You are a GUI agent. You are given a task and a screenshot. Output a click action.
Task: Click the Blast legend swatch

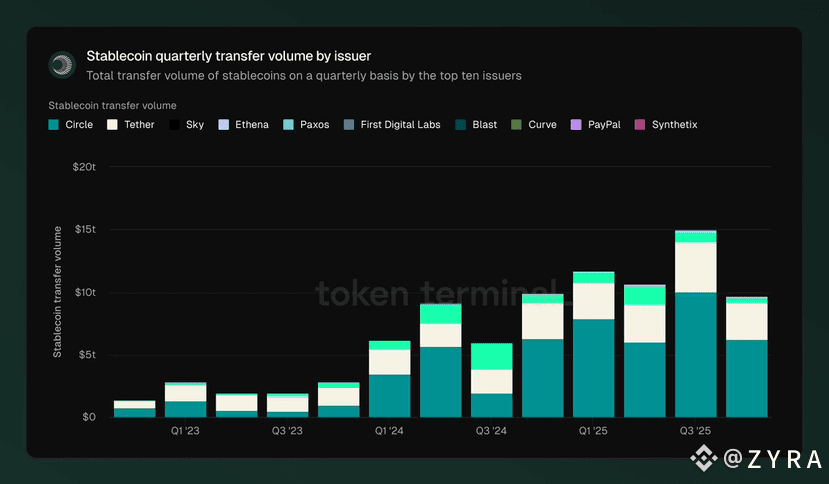click(460, 125)
